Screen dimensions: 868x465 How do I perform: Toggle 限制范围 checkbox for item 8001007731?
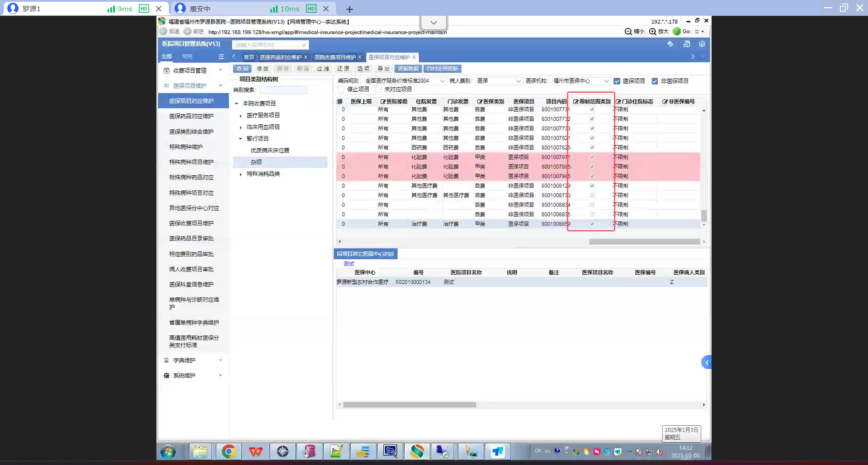[592, 109]
